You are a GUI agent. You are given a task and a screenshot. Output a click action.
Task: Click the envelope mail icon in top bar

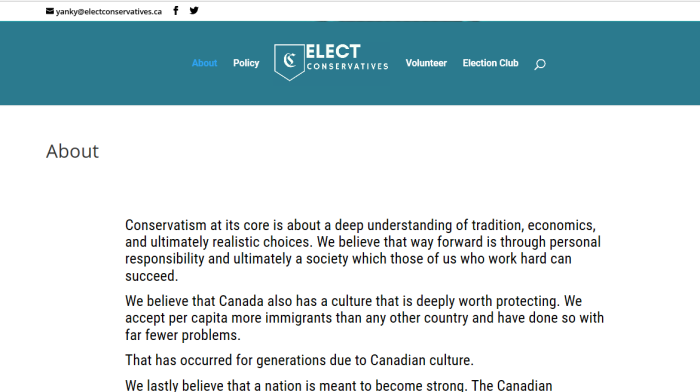tap(50, 11)
